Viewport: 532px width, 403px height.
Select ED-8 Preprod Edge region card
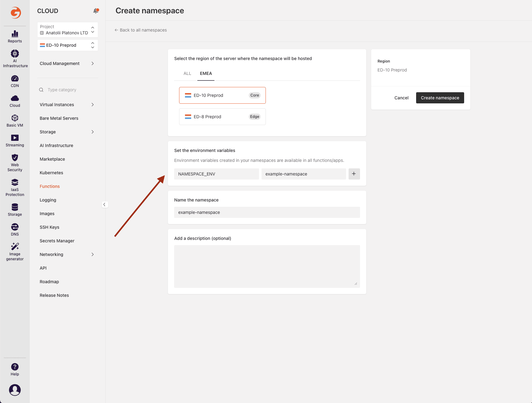(222, 117)
